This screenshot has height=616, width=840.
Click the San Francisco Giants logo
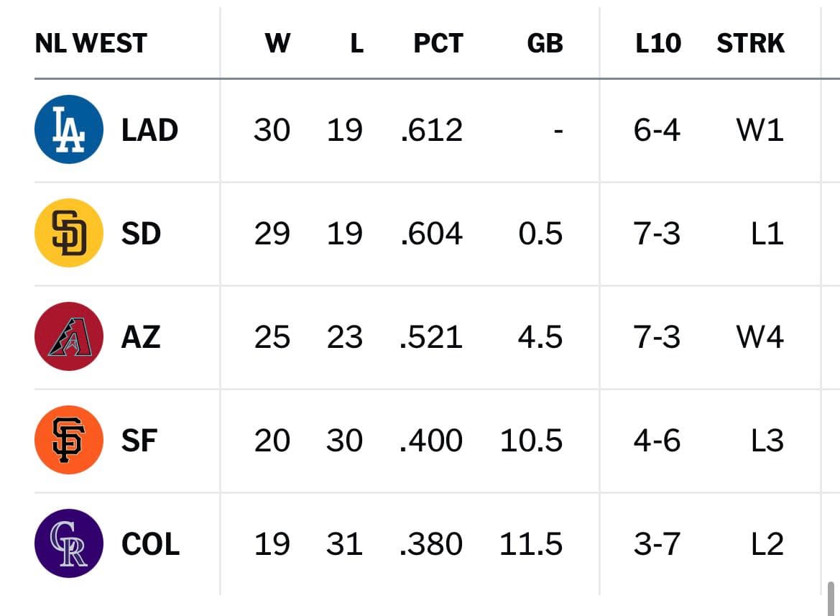pos(68,440)
